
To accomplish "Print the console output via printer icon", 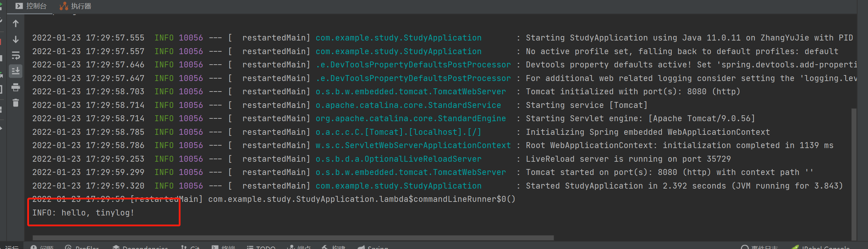I will pos(16,87).
